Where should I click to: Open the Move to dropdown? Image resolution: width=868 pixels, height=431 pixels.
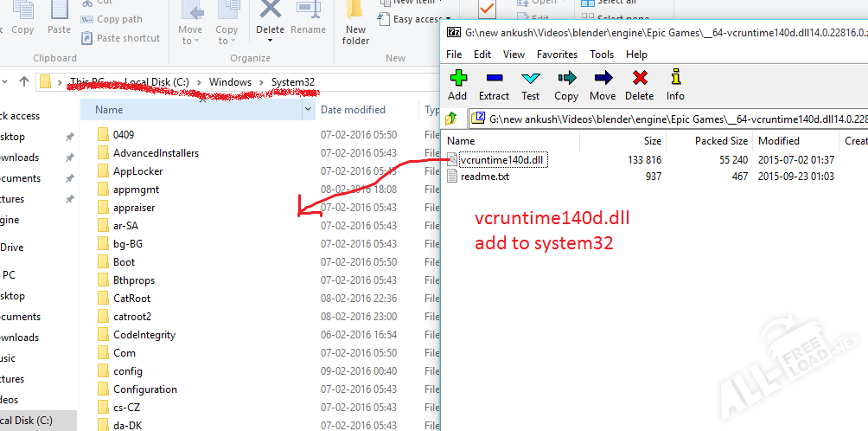[x=190, y=35]
